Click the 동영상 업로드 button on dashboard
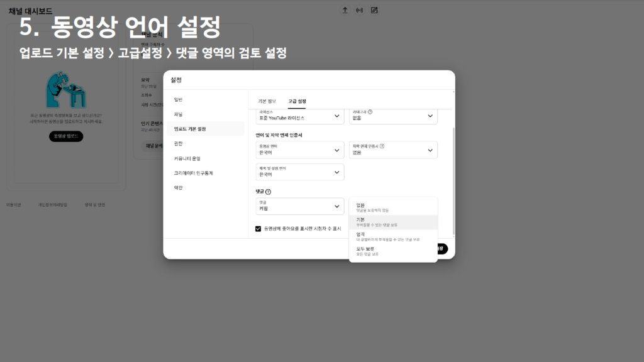The image size is (644, 362). click(x=66, y=136)
